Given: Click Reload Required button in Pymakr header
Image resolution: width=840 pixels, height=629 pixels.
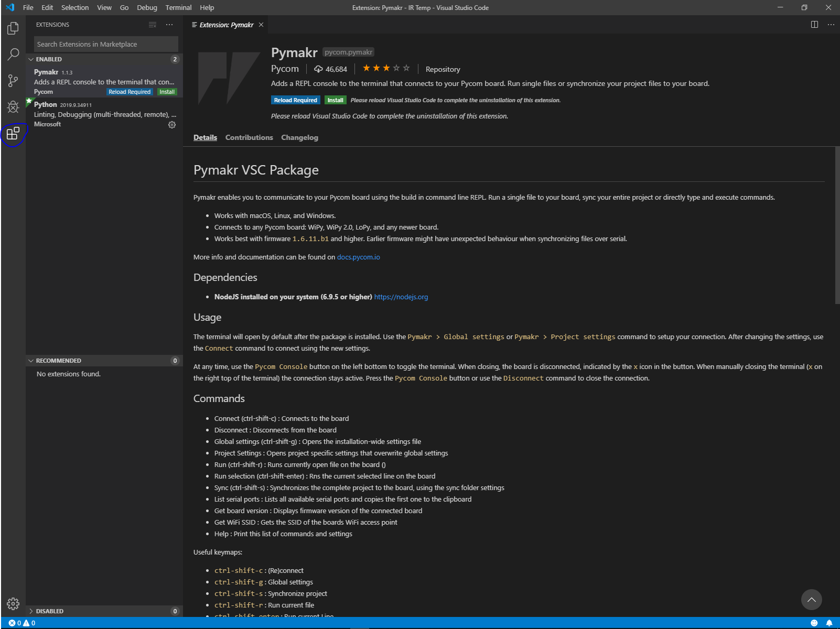Looking at the screenshot, I should [x=295, y=100].
